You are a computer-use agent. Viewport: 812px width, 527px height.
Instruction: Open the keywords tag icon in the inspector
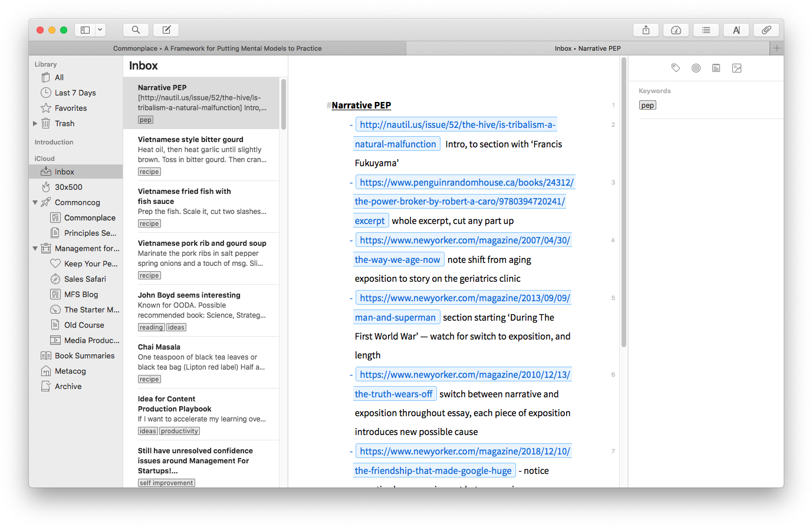(x=676, y=68)
